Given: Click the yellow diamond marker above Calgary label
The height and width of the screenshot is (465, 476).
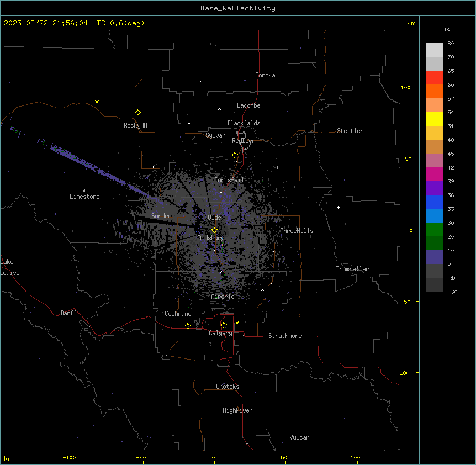Looking at the screenshot, I should [224, 325].
